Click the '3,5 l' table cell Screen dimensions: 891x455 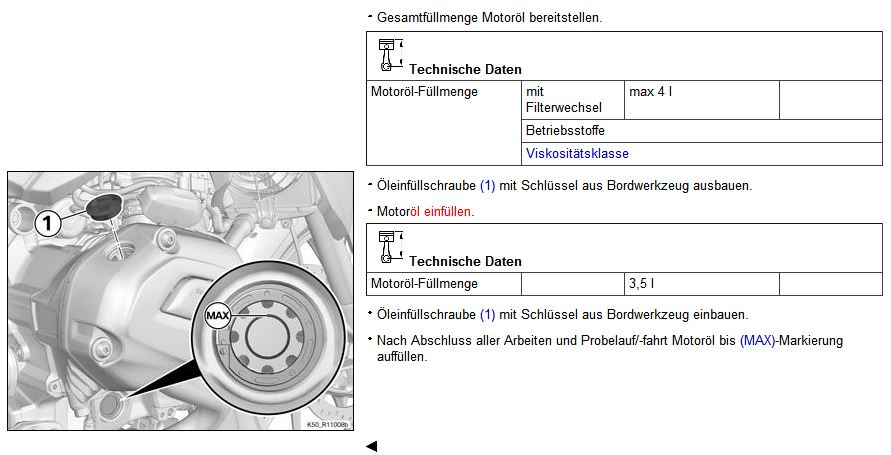pos(700,284)
